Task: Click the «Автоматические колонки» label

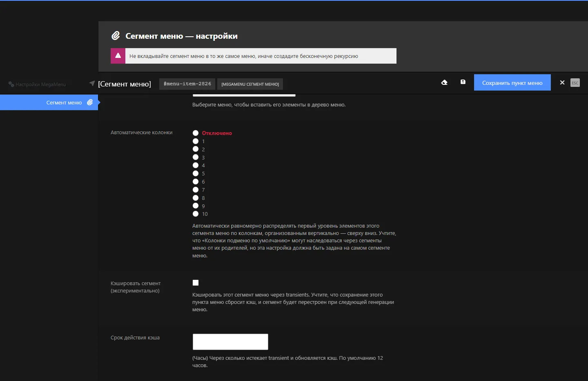Action: [141, 133]
